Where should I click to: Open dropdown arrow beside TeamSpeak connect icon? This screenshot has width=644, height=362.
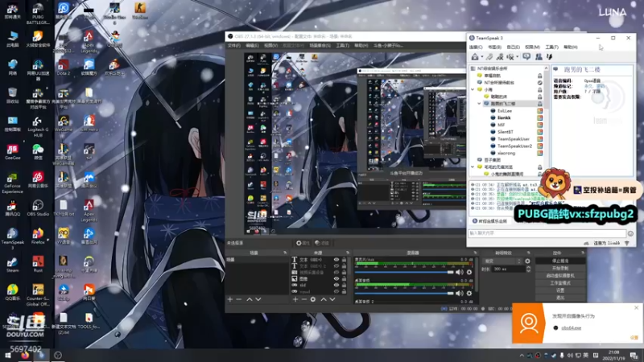click(x=481, y=57)
